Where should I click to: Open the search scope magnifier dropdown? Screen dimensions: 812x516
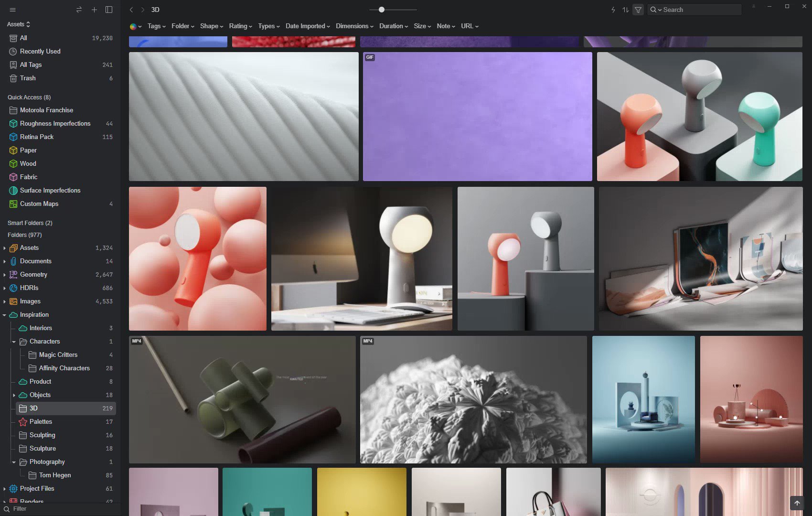(655, 10)
